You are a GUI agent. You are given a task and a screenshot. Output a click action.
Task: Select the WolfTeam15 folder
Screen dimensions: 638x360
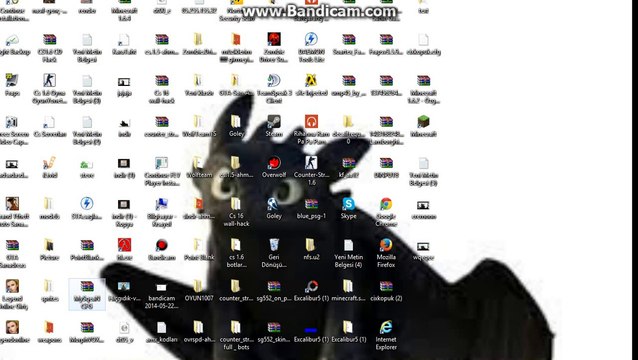(199, 126)
